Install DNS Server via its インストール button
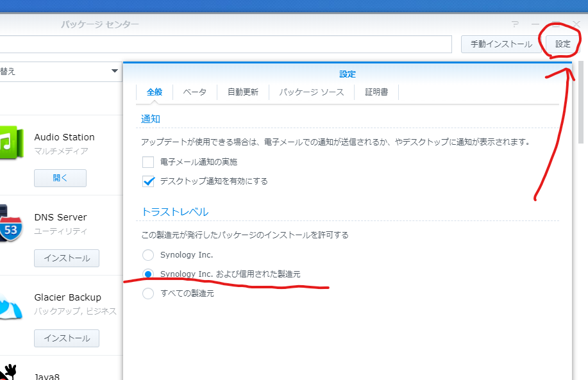The width and height of the screenshot is (588, 380). 66,258
